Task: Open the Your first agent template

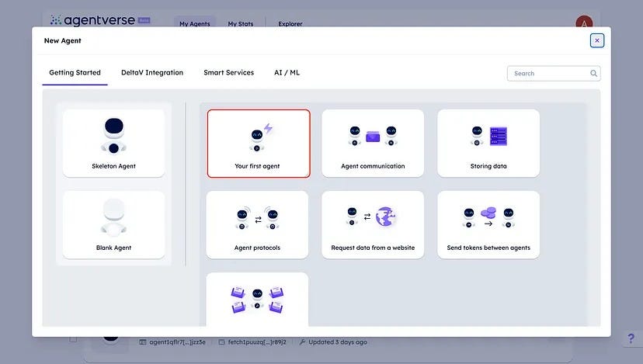Action: 259,143
